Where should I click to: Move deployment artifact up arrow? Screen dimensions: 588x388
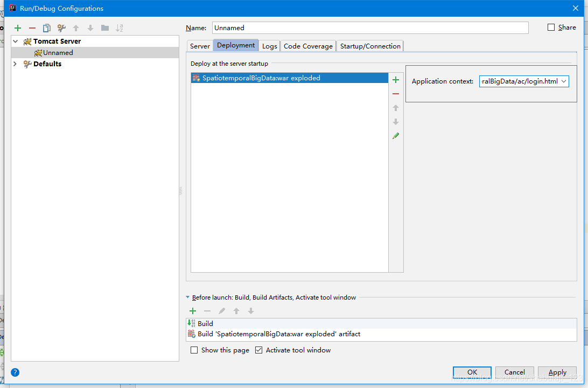[396, 108]
